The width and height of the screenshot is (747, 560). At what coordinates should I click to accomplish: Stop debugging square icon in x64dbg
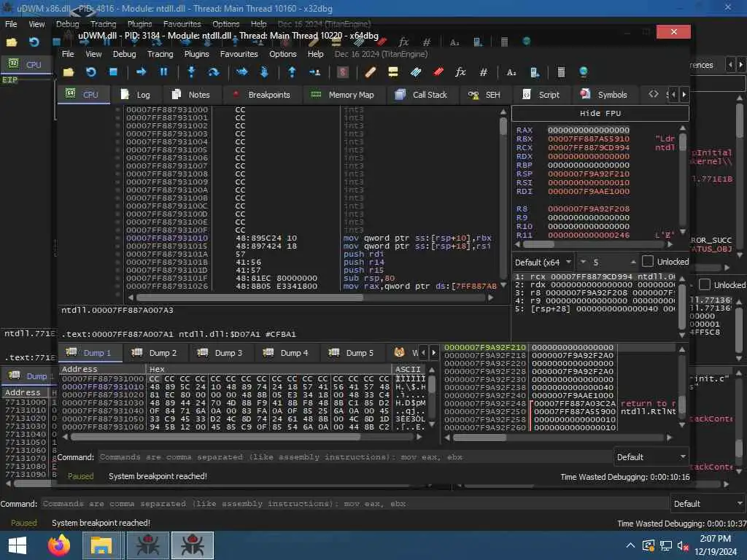[113, 72]
